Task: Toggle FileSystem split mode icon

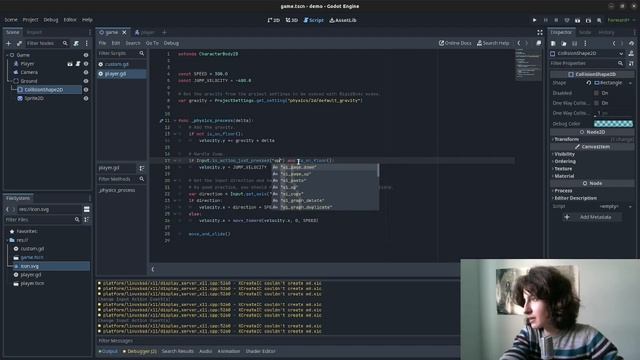Action: click(87, 209)
